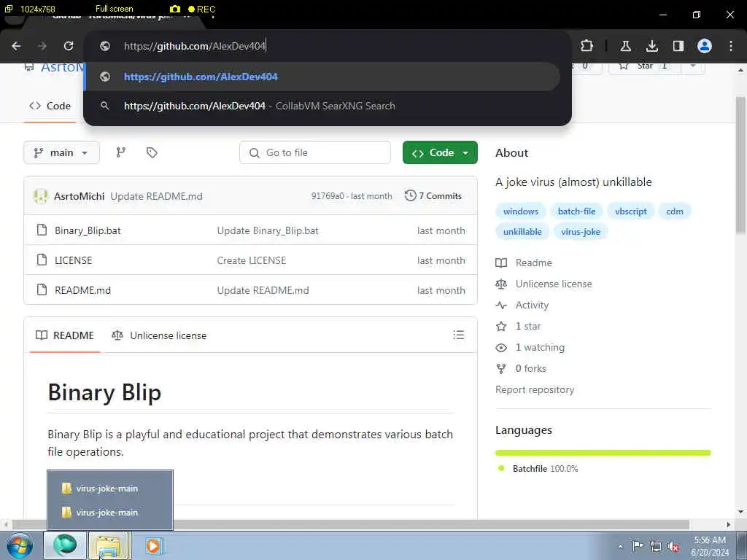Click the first virus-joke-main window preview

[x=110, y=488]
